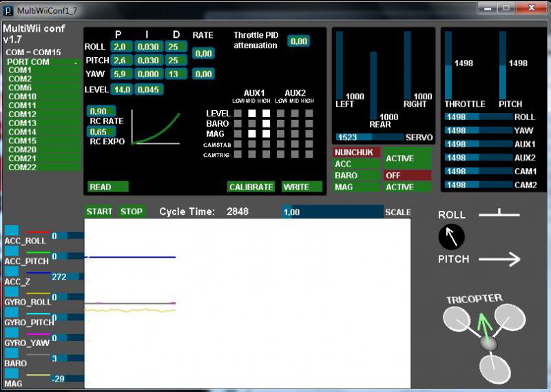Uncheck BARO AUX1 HIGH box

click(x=267, y=123)
